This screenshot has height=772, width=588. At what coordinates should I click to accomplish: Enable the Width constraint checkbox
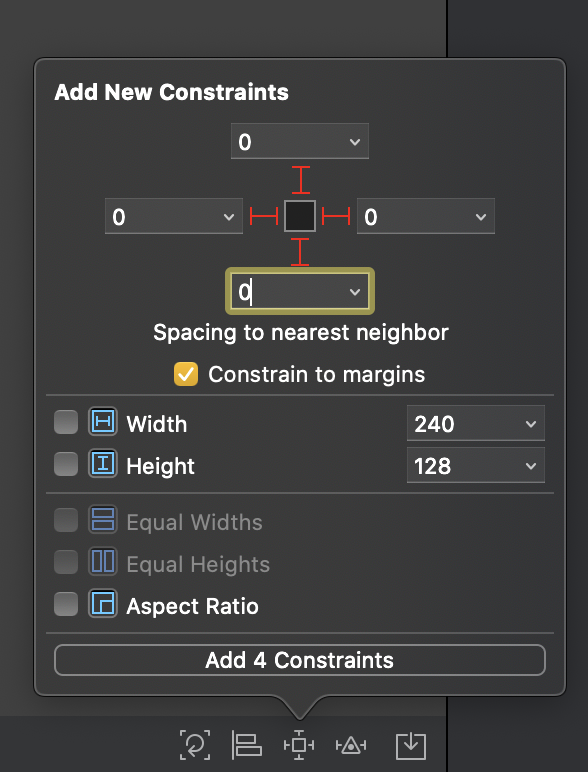point(66,422)
